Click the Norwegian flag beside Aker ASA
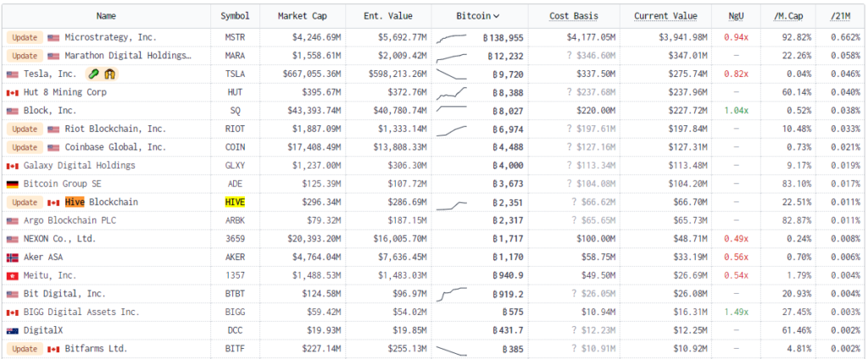Image resolution: width=868 pixels, height=359 pixels. (12, 257)
